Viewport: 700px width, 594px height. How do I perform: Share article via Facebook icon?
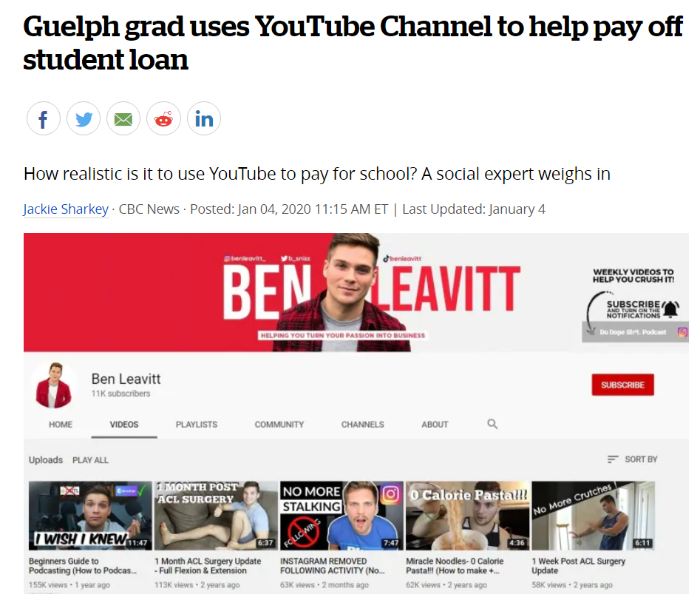(x=44, y=119)
